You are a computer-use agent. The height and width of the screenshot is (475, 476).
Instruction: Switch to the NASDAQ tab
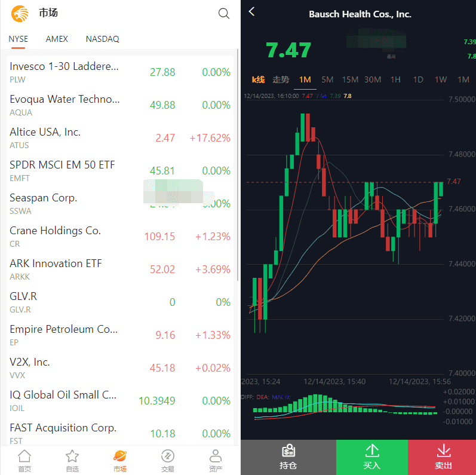(102, 39)
